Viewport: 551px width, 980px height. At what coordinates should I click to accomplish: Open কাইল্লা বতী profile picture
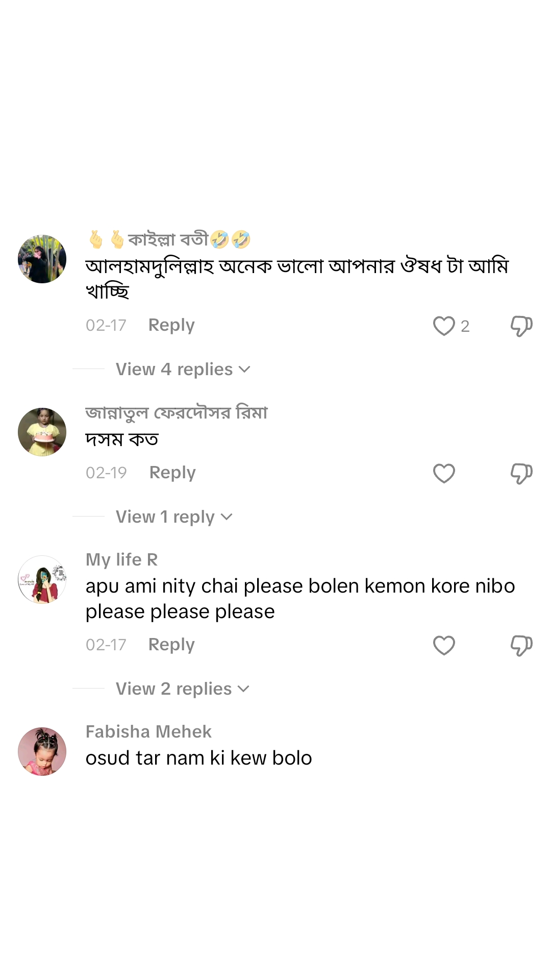click(42, 259)
